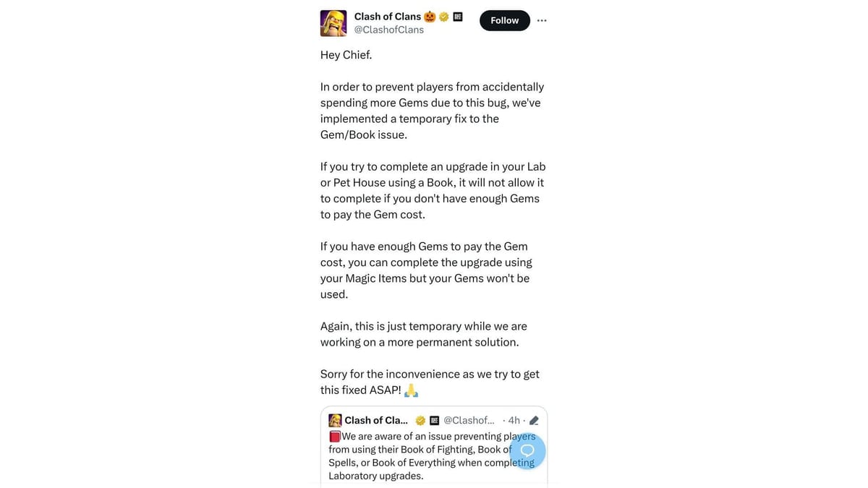Image resolution: width=868 pixels, height=488 pixels.
Task: Click the quoted tweet's small avatar
Action: click(335, 419)
